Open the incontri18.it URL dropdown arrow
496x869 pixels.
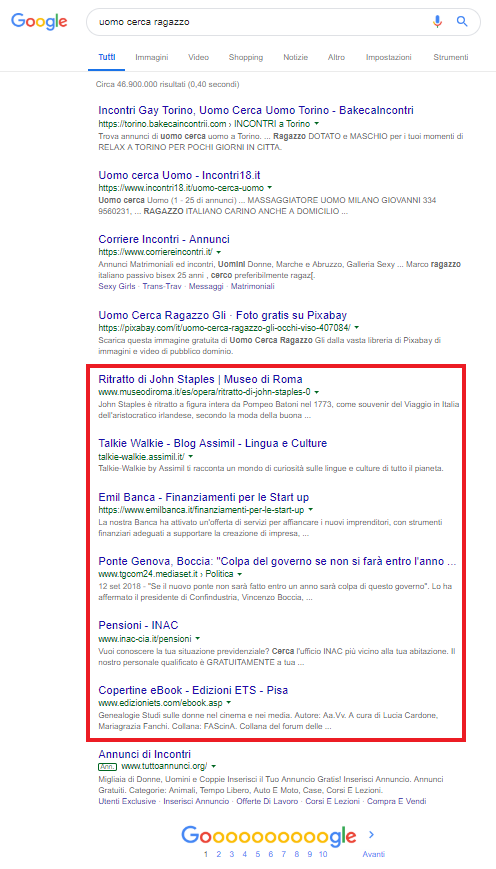[x=269, y=188]
